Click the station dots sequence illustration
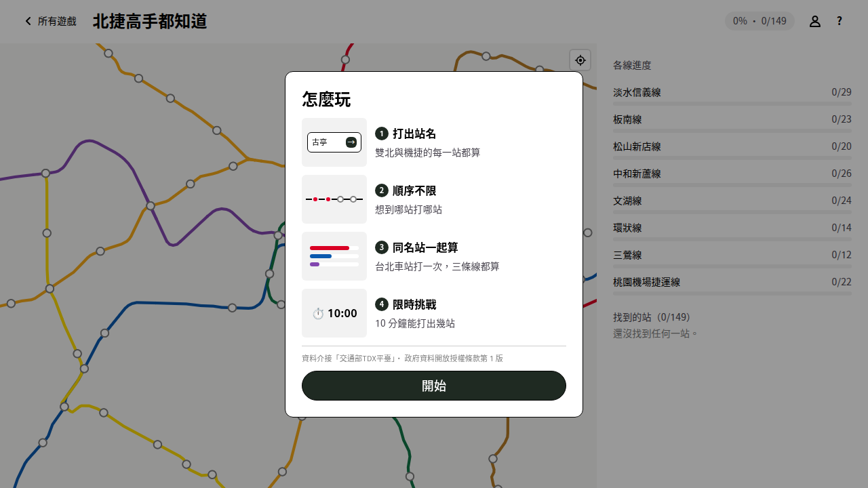Viewport: 868px width, 488px height. pos(334,199)
